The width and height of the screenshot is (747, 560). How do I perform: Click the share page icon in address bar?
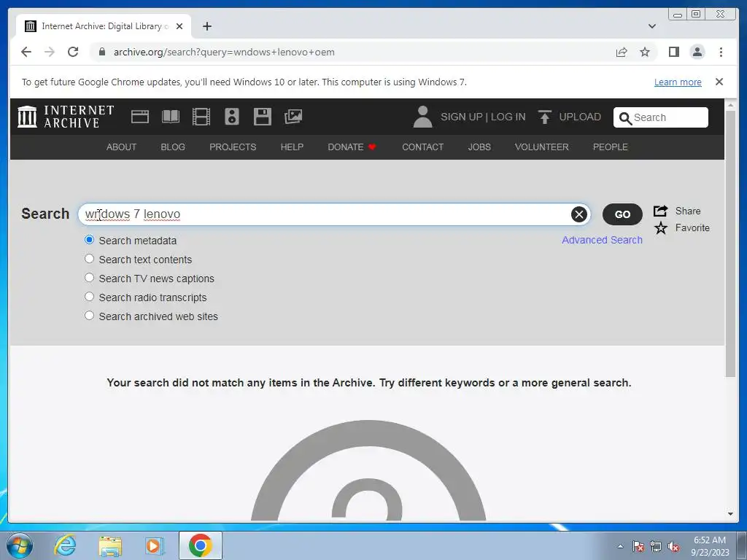coord(622,52)
